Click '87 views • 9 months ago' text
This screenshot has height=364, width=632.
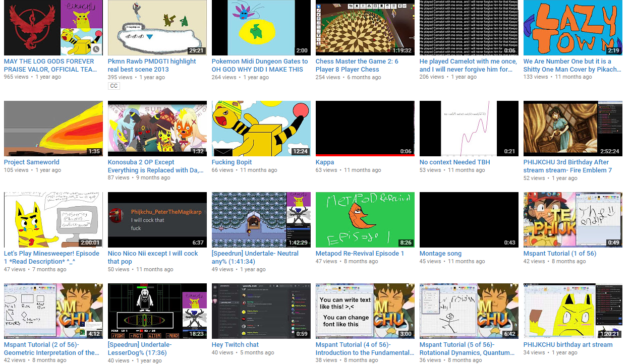tap(140, 177)
